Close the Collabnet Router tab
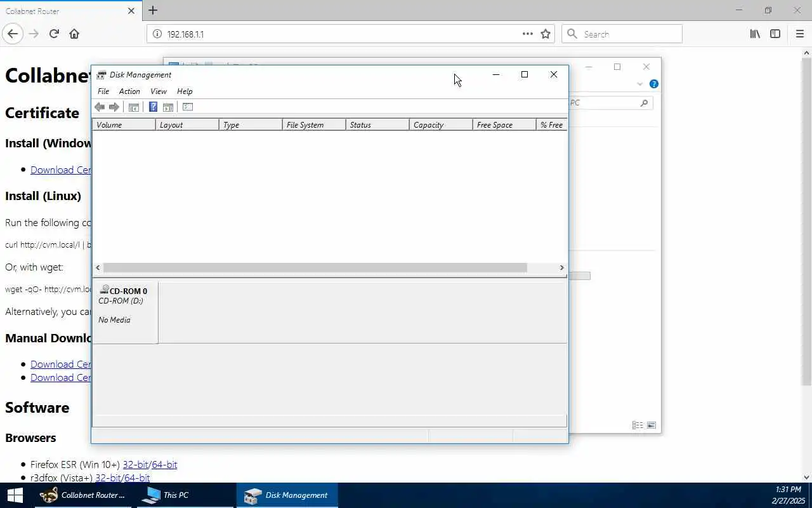The width and height of the screenshot is (812, 508). 131,11
